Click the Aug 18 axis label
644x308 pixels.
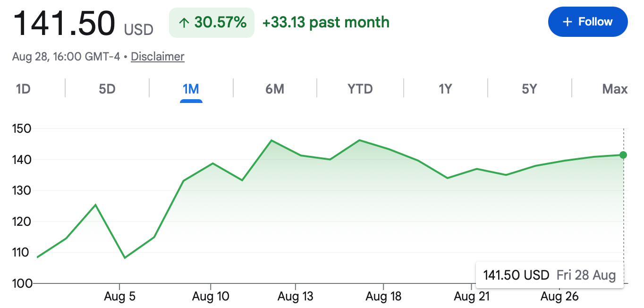[383, 297]
